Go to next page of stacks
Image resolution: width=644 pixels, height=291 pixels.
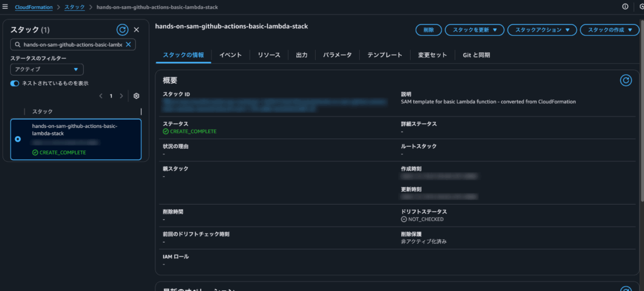[x=121, y=96]
